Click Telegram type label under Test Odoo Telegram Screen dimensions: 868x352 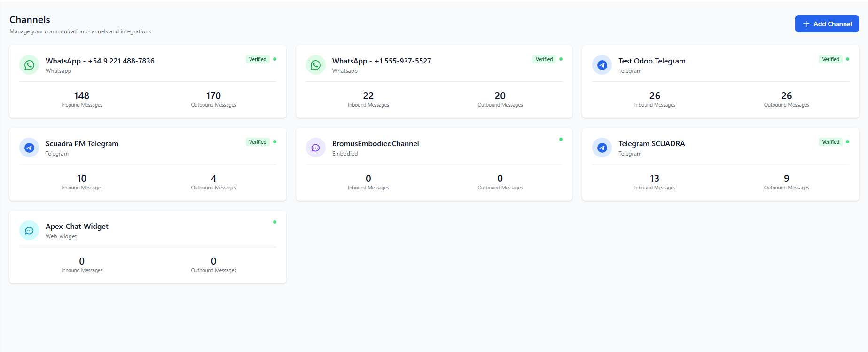630,71
